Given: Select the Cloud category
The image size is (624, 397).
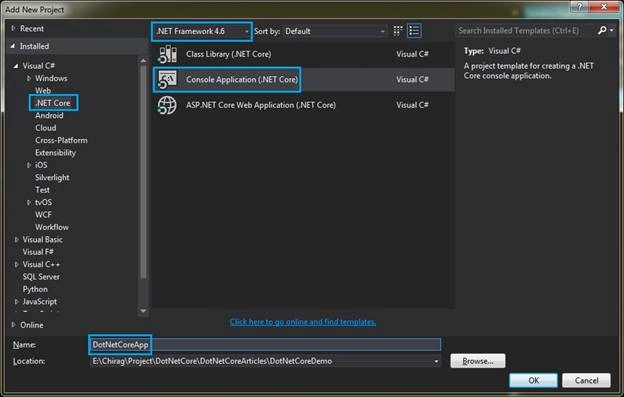Looking at the screenshot, I should tap(46, 128).
